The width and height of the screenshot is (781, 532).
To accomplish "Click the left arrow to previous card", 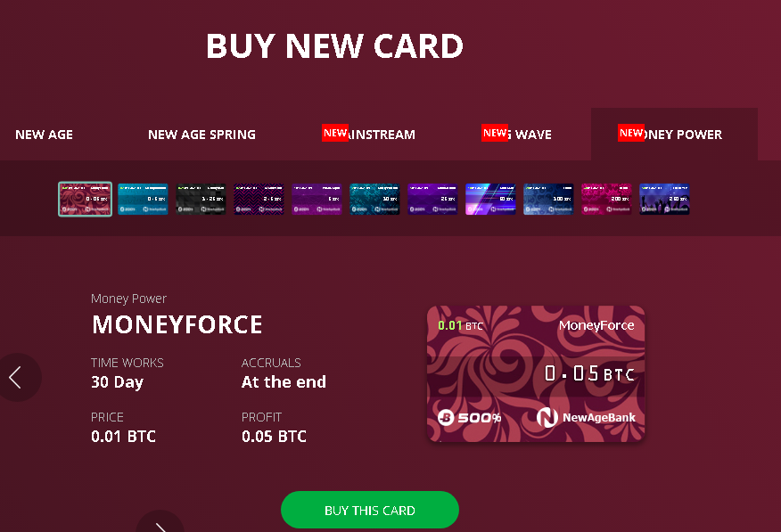I will tap(17, 377).
